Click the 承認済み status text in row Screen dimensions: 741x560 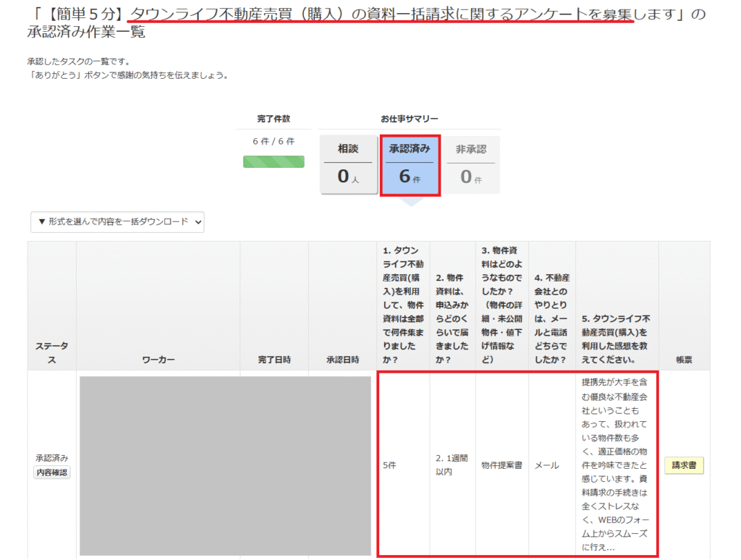click(52, 457)
